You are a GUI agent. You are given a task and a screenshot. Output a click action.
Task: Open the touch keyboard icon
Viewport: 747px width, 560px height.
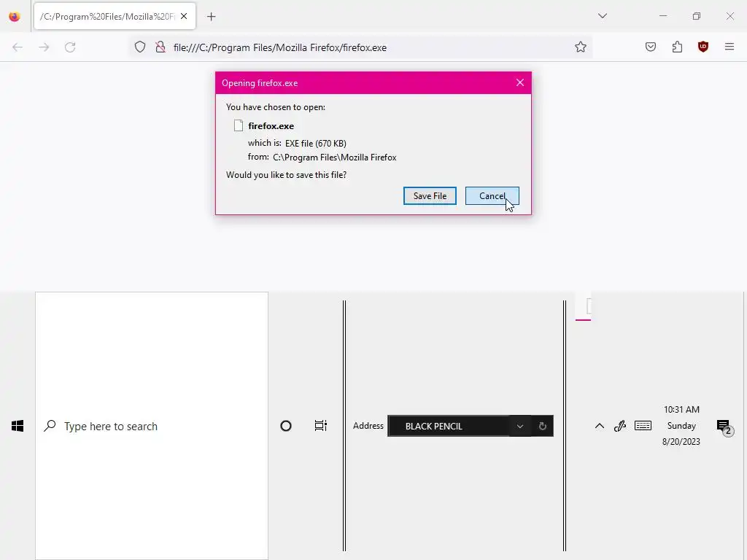coord(643,425)
